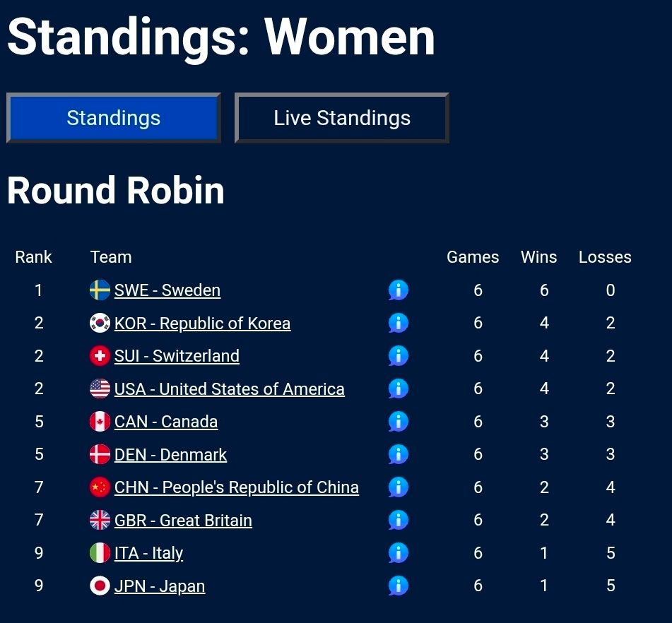
Task: Click the info icon for Sweden
Action: pos(399,290)
